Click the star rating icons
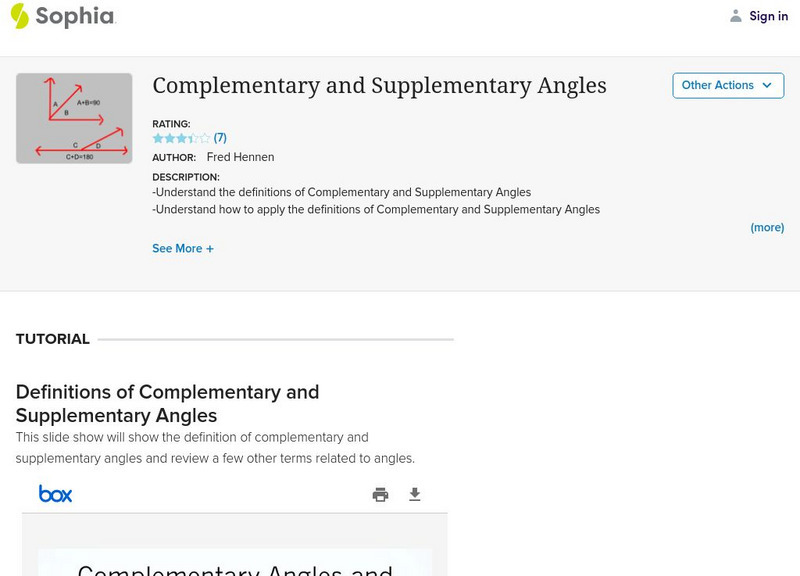 click(x=181, y=138)
